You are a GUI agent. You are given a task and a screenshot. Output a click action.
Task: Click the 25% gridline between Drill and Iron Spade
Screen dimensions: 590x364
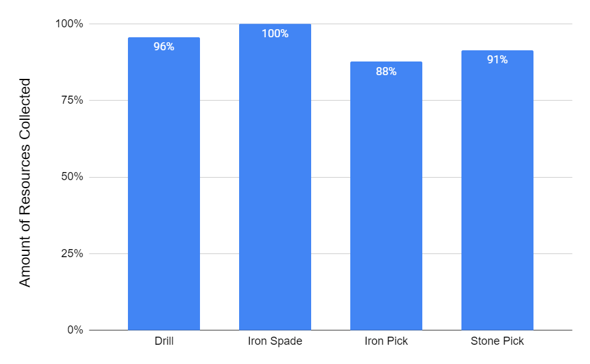coord(219,253)
